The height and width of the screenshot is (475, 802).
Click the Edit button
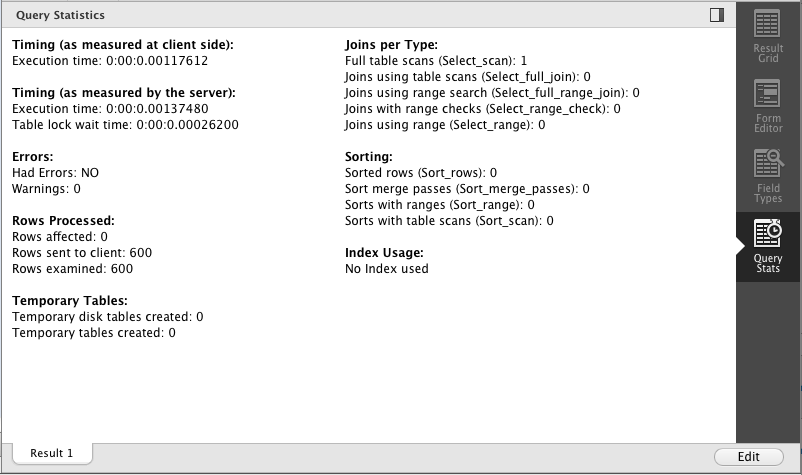pyautogui.click(x=748, y=457)
